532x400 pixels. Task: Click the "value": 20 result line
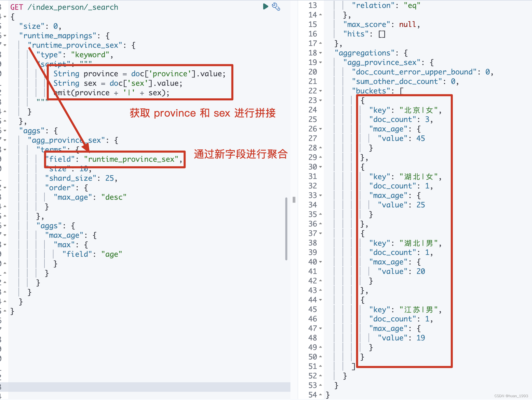(x=401, y=271)
